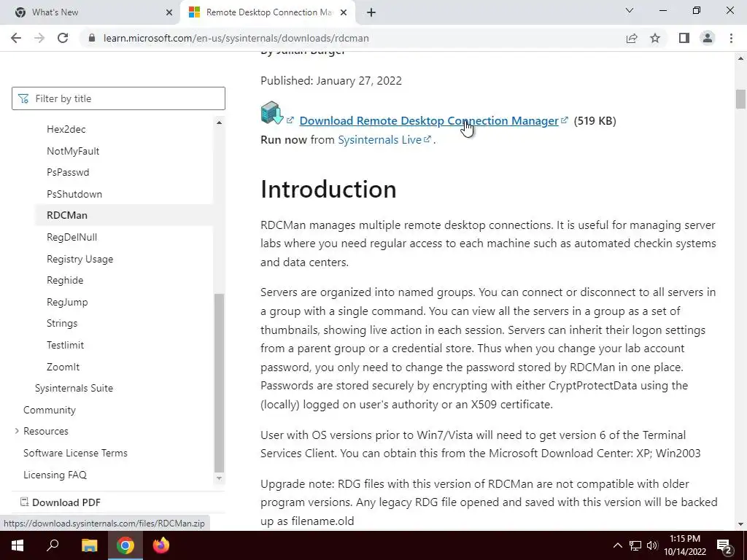
Task: Open the Chrome three-dot menu
Action: pos(731,38)
